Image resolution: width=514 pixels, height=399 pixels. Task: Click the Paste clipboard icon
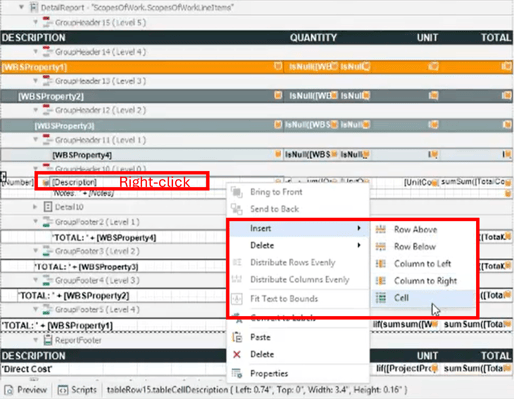pos(237,337)
